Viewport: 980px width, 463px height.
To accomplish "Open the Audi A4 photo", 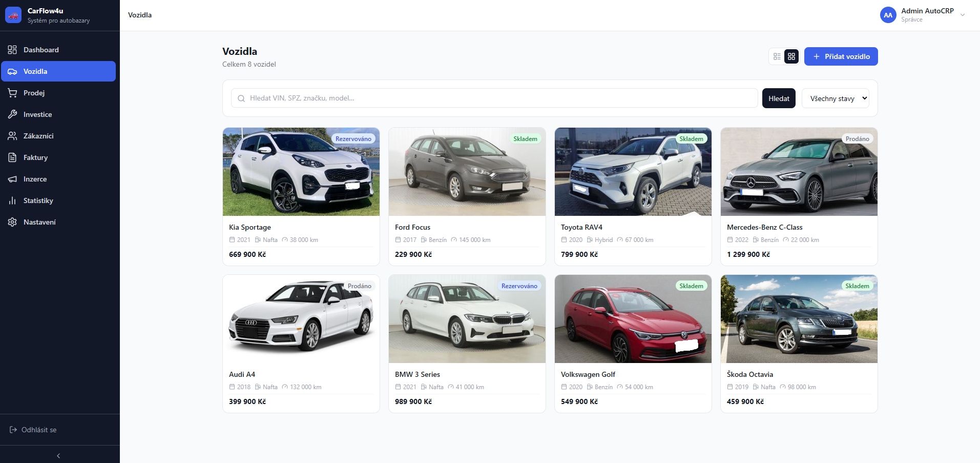I will point(301,319).
